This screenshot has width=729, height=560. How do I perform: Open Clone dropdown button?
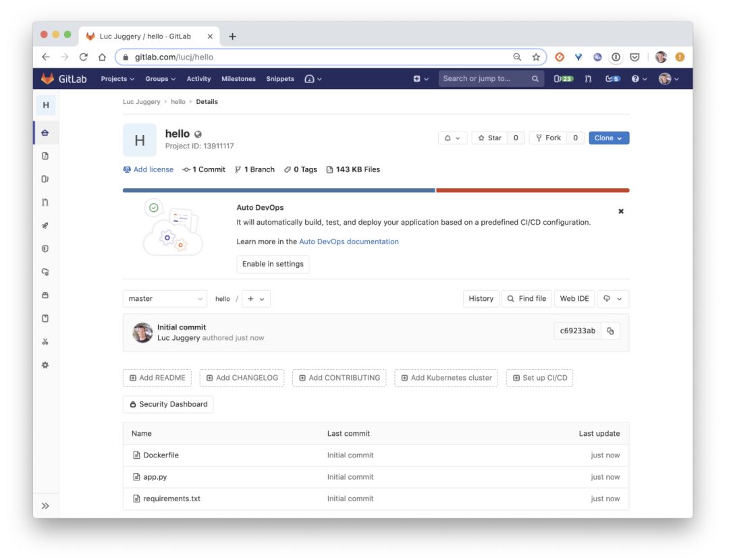(609, 138)
